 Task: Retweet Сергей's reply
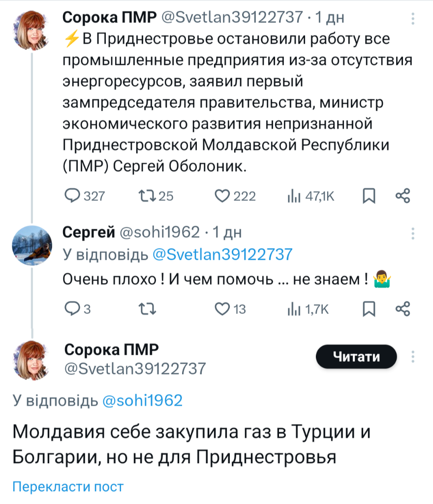click(x=146, y=309)
